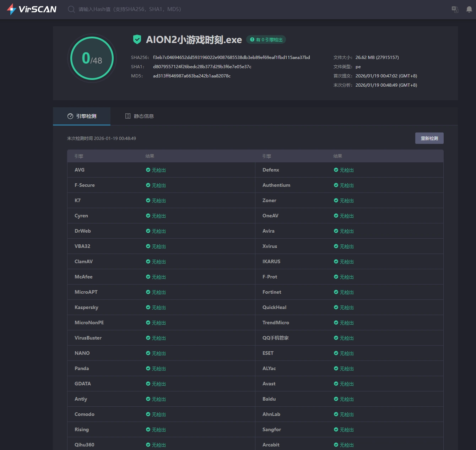Click the 0 engines detected badge

coord(266,40)
